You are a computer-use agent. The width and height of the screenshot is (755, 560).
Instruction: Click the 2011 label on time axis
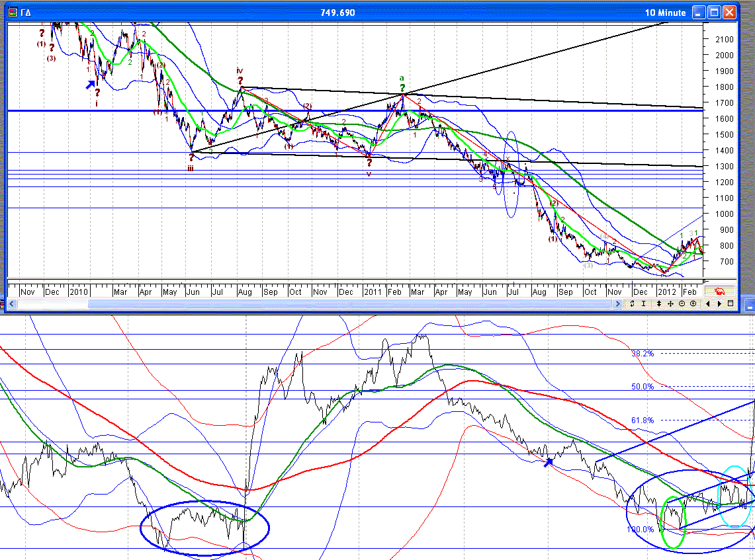(x=372, y=292)
